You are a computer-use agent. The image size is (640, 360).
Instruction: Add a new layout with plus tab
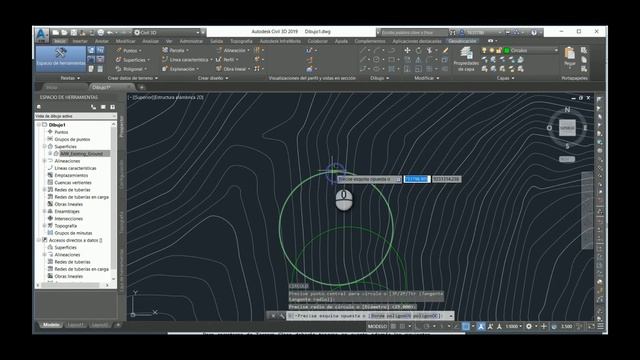click(x=118, y=325)
